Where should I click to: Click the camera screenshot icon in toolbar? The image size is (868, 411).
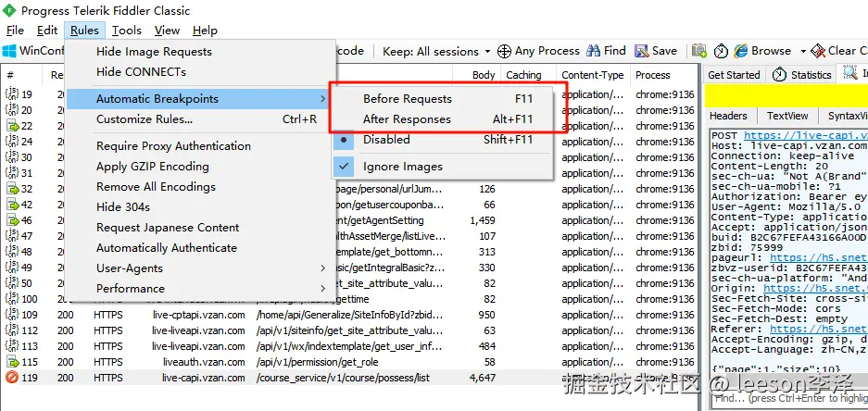click(699, 52)
